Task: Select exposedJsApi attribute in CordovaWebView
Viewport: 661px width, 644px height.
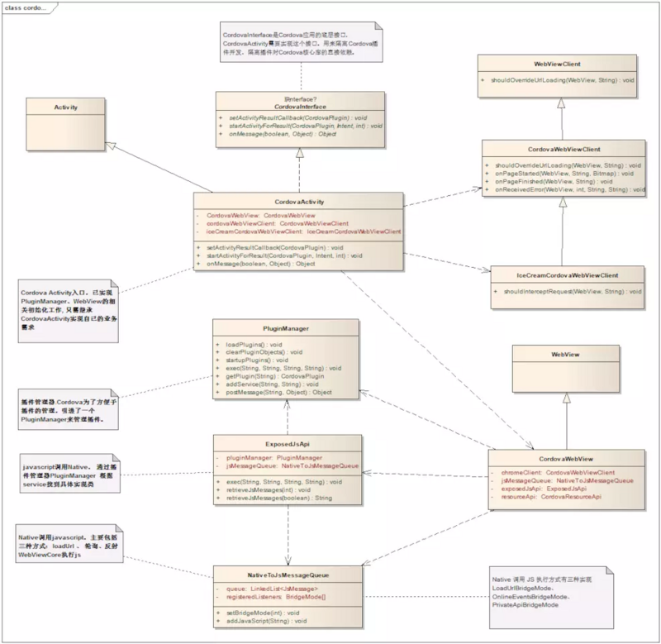Action: click(x=544, y=489)
